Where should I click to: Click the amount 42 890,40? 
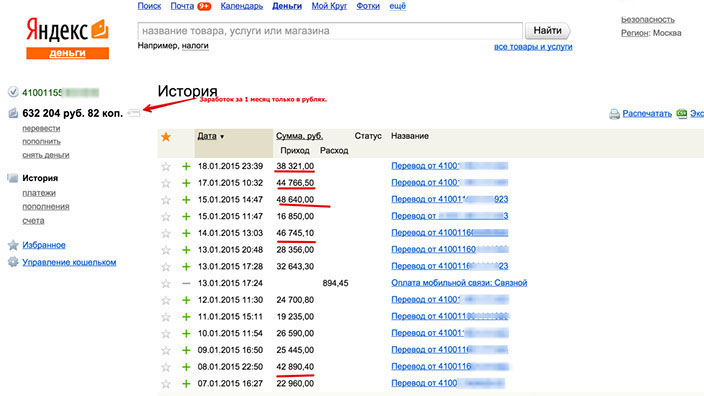click(295, 367)
